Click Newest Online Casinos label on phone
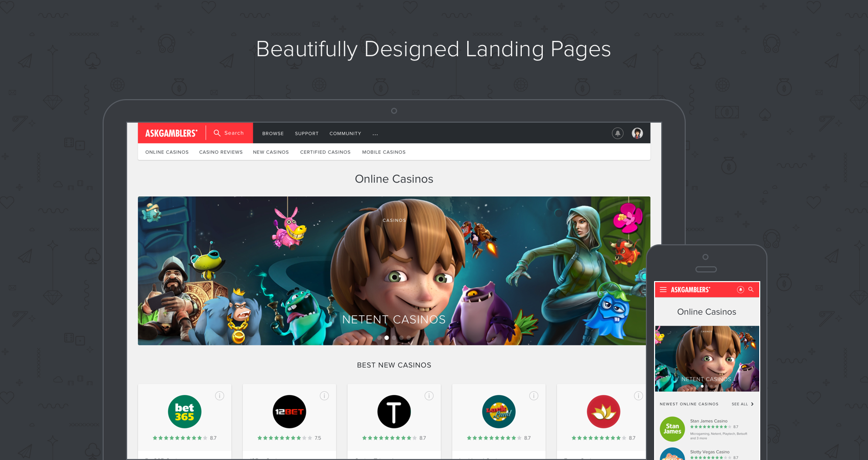 click(x=689, y=404)
